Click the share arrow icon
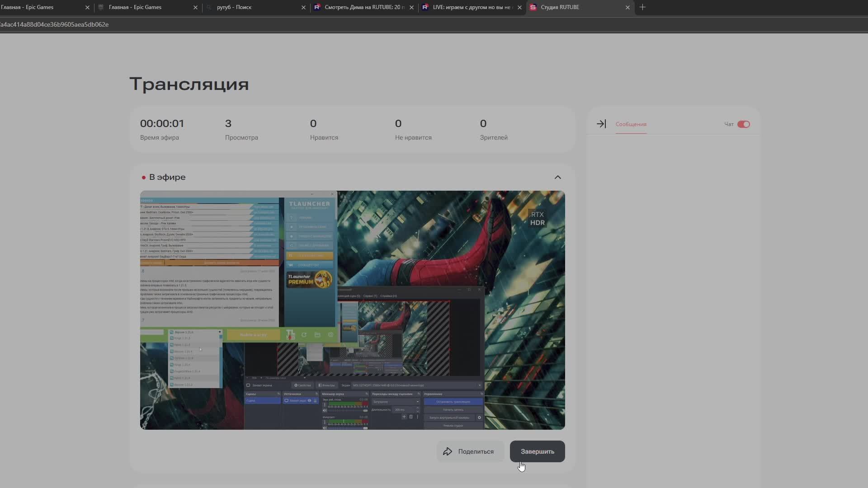Viewport: 868px width, 488px height. pyautogui.click(x=448, y=451)
